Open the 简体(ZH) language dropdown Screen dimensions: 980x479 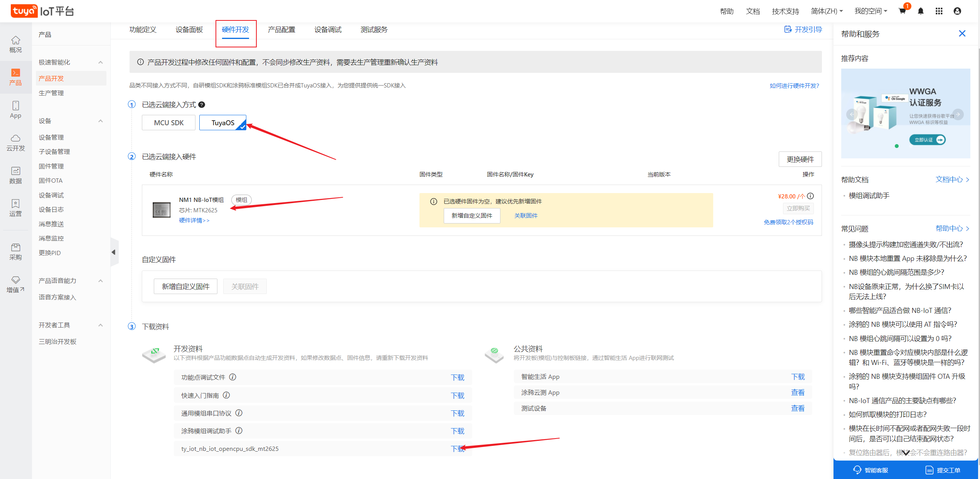point(827,11)
